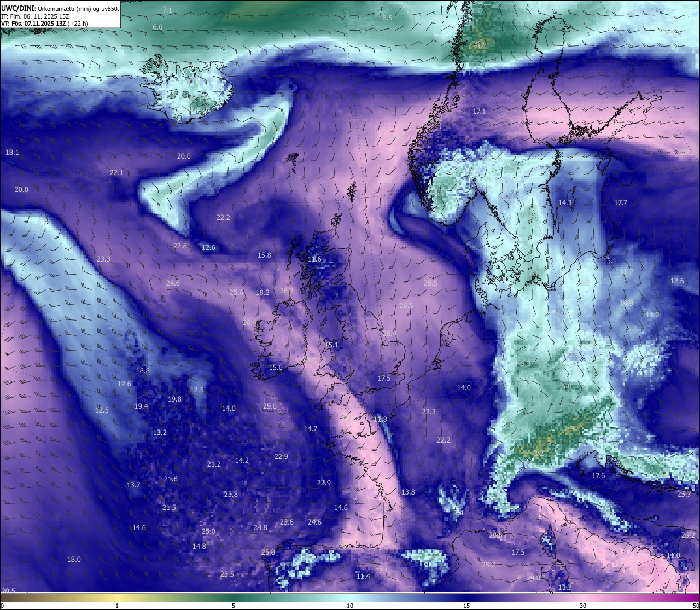The width and height of the screenshot is (700, 610).
Task: Click the 14.3 value label
Action: 565,203
